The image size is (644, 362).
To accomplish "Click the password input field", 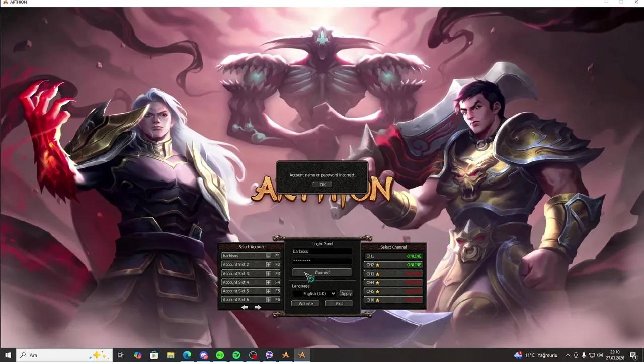I will [x=322, y=261].
